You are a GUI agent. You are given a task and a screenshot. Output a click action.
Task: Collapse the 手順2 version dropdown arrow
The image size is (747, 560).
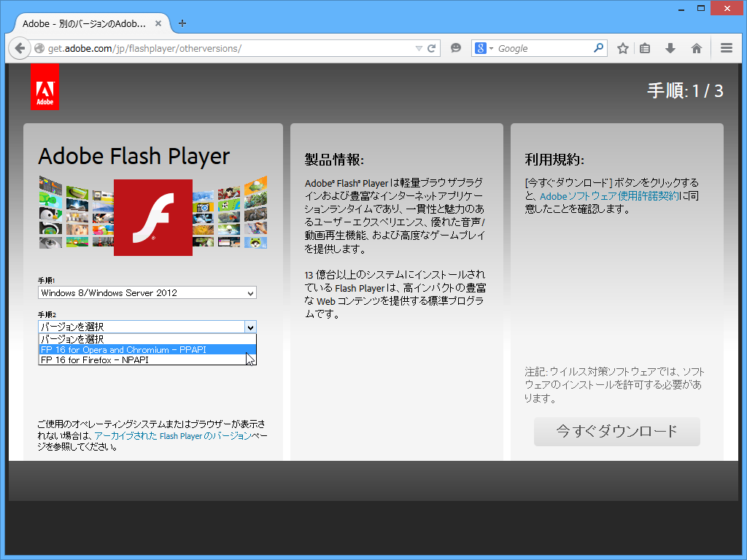pos(250,327)
